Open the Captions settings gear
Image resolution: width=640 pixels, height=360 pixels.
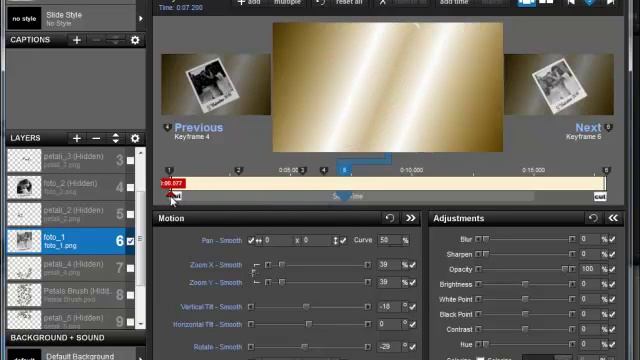click(x=135, y=40)
